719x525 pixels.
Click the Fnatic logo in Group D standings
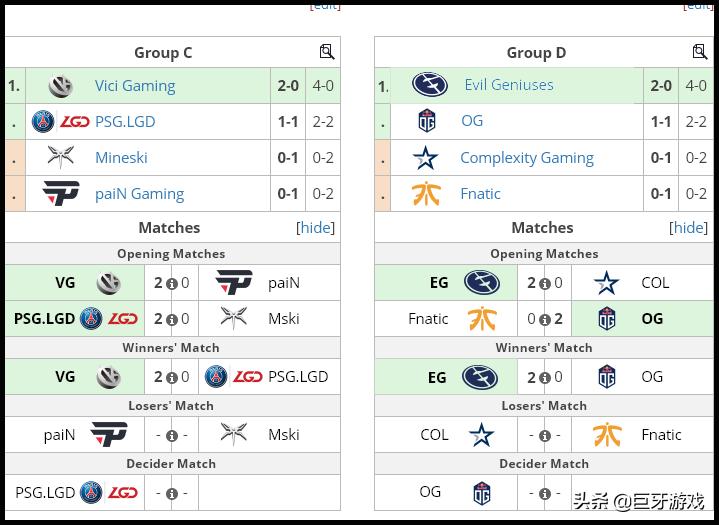(x=426, y=194)
